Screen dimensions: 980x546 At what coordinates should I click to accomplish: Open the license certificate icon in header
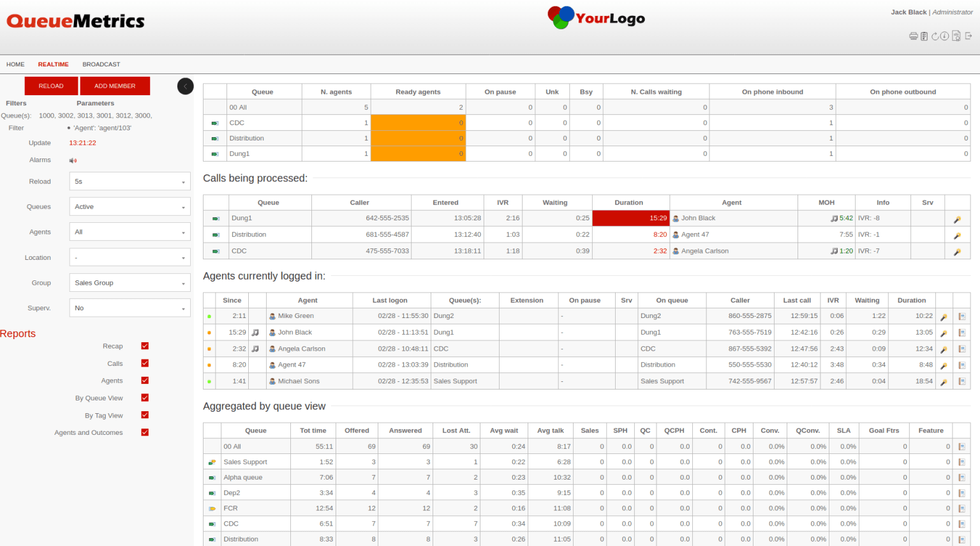pos(956,36)
